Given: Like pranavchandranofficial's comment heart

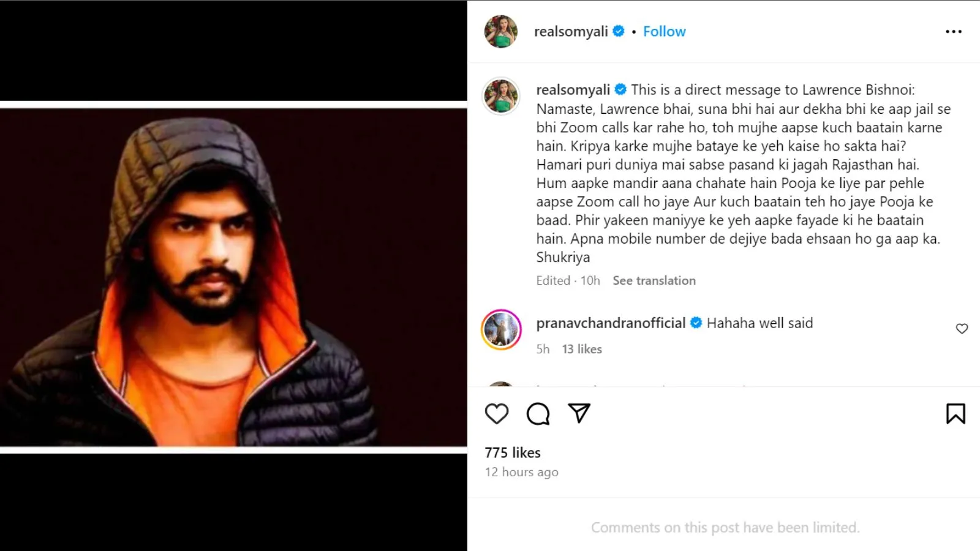Looking at the screenshot, I should click(x=962, y=329).
